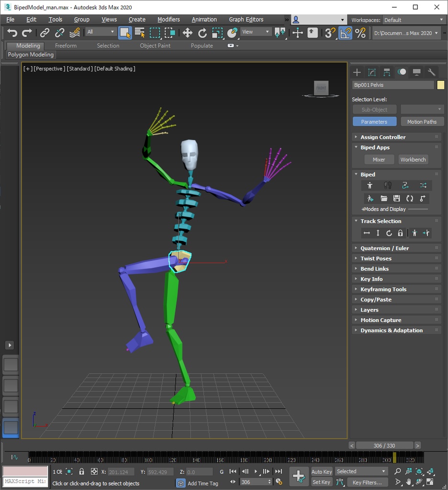Click the Motion Paths button
Screen dimensions: 448x490
click(x=422, y=122)
